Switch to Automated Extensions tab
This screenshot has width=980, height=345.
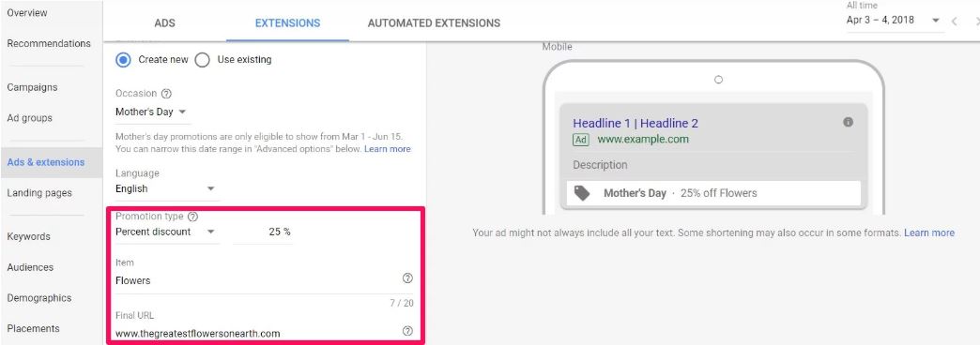434,23
